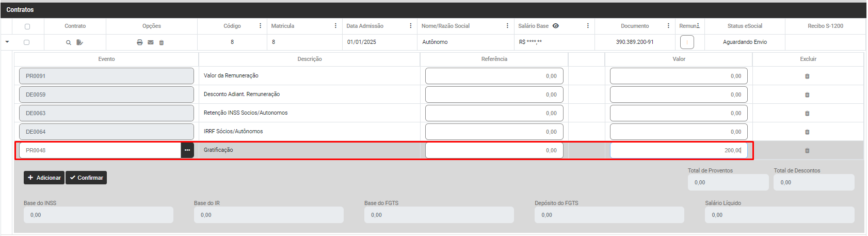Viewport: 868px width, 236px height.
Task: Open event lookup for PR0048
Action: 187,150
